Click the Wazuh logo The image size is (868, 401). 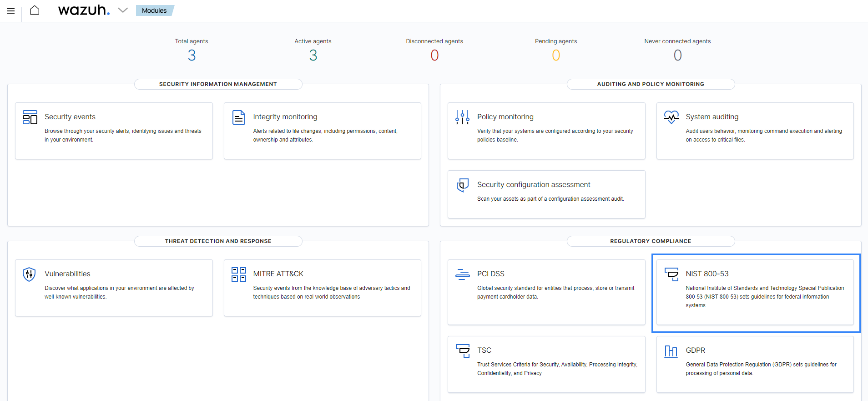(x=84, y=10)
